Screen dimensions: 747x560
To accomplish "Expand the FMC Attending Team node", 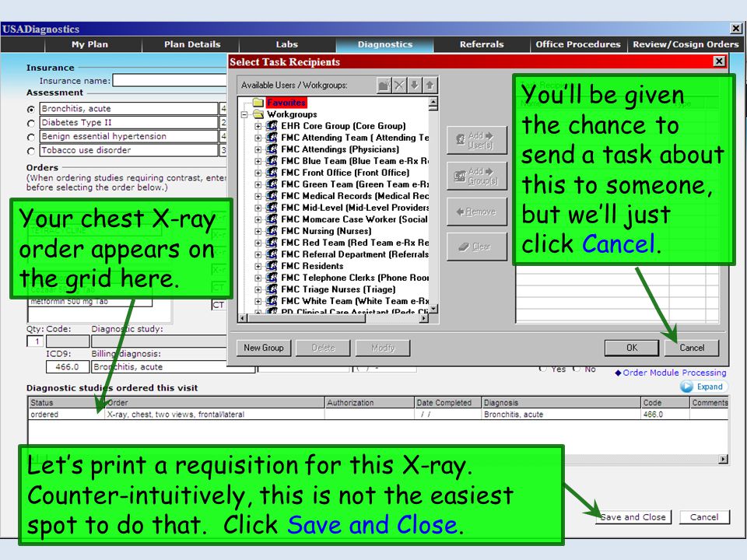I will pos(258,138).
